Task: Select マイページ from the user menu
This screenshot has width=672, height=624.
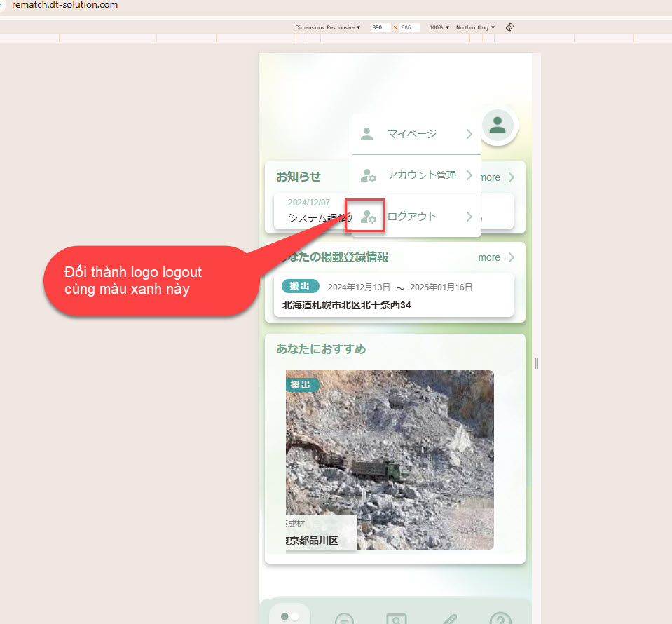Action: [412, 134]
